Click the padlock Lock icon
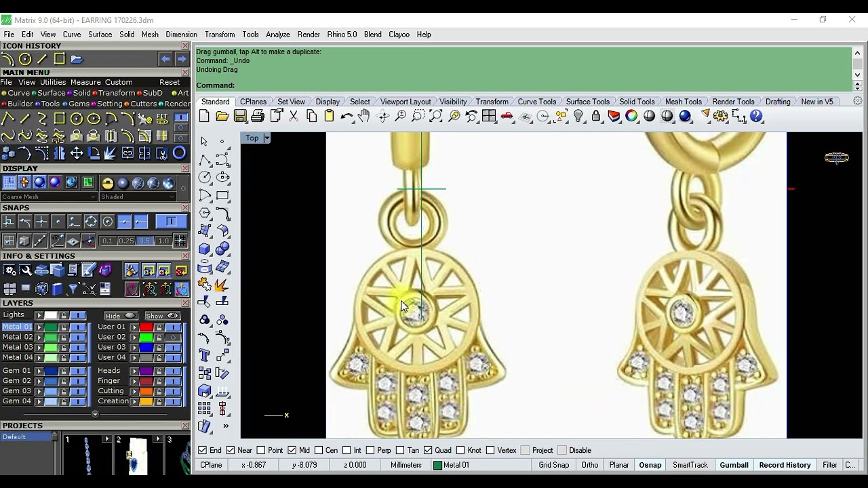Viewport: 868px width, 488px height. 596,117
